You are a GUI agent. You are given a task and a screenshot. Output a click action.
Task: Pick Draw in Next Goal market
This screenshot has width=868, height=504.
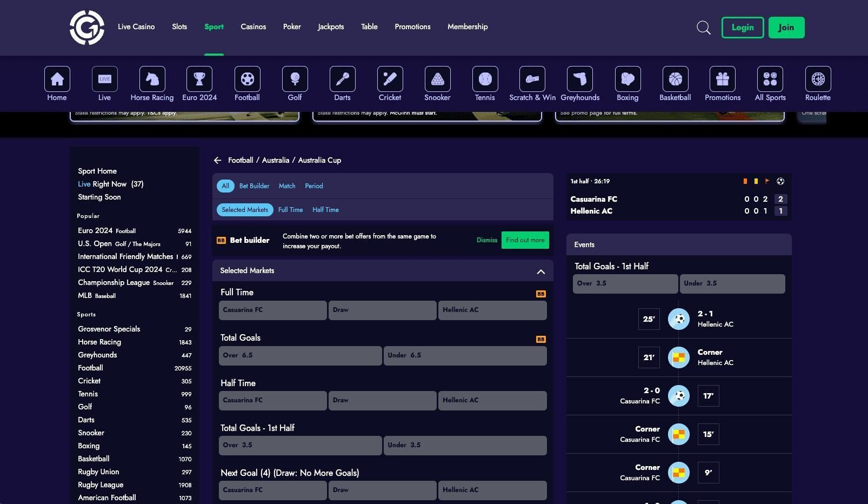(383, 490)
